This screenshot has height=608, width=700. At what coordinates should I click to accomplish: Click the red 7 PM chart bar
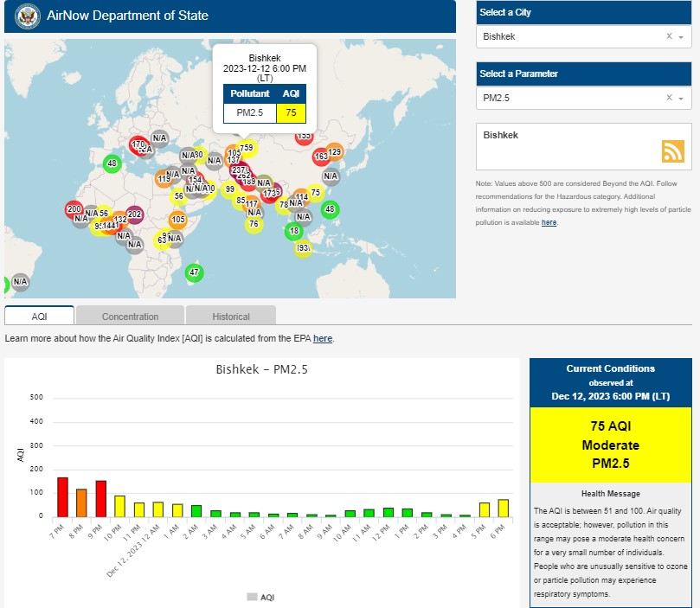(62, 497)
